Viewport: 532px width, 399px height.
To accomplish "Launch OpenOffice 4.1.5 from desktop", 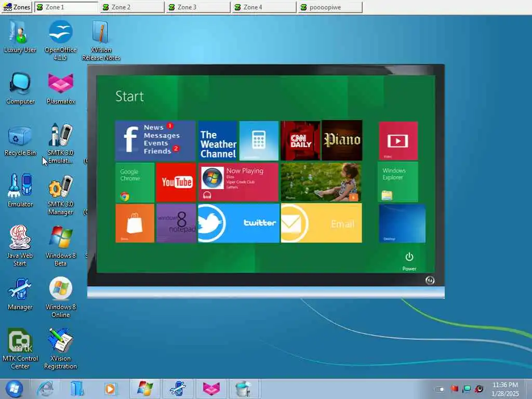I will (60, 40).
